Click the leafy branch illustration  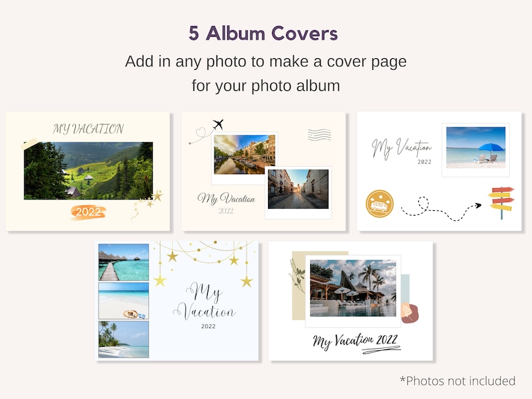click(297, 275)
